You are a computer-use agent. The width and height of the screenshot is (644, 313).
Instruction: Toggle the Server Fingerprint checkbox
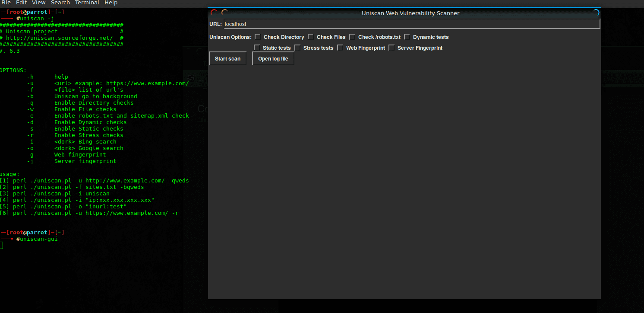[392, 48]
